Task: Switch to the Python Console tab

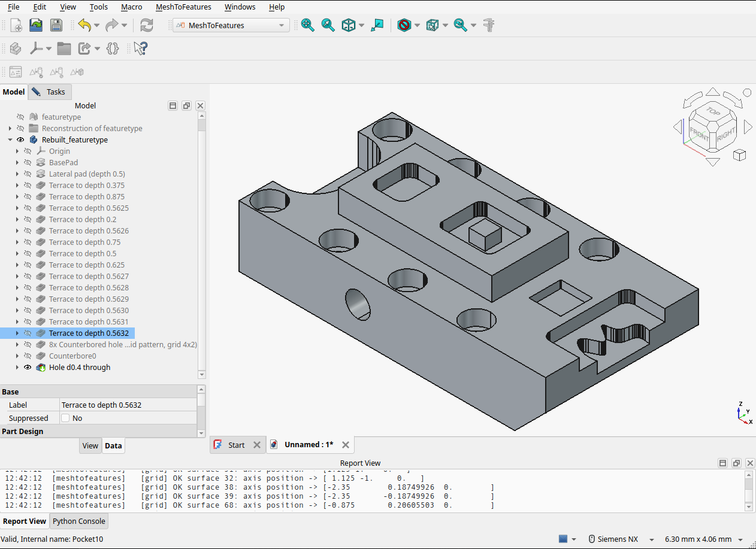Action: (x=79, y=521)
